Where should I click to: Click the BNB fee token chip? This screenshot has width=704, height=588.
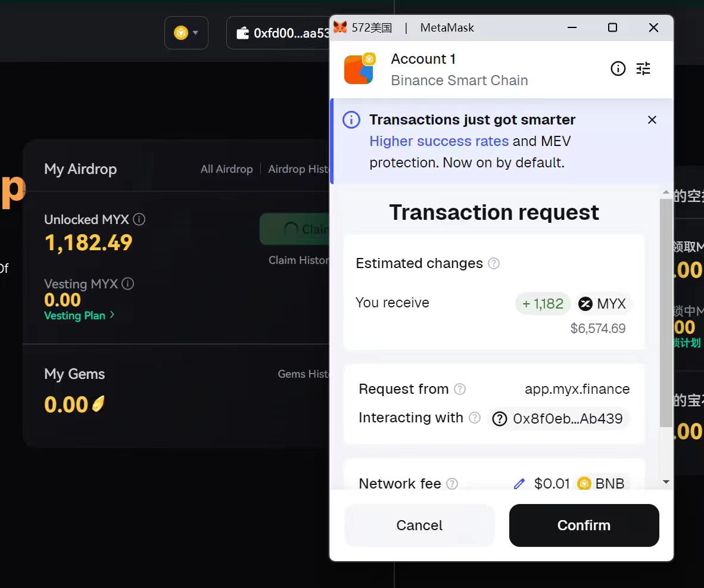click(x=602, y=483)
